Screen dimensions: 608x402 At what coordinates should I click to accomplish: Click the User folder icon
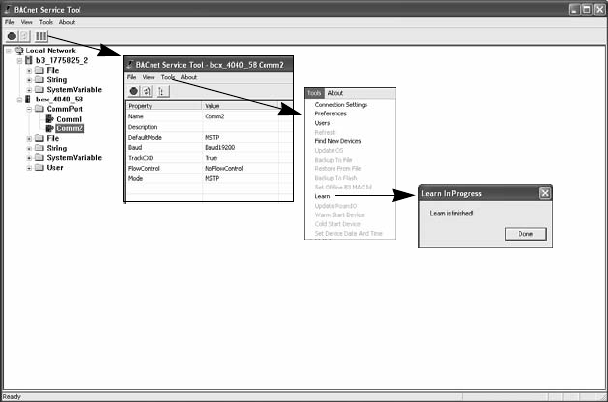pyautogui.click(x=39, y=167)
